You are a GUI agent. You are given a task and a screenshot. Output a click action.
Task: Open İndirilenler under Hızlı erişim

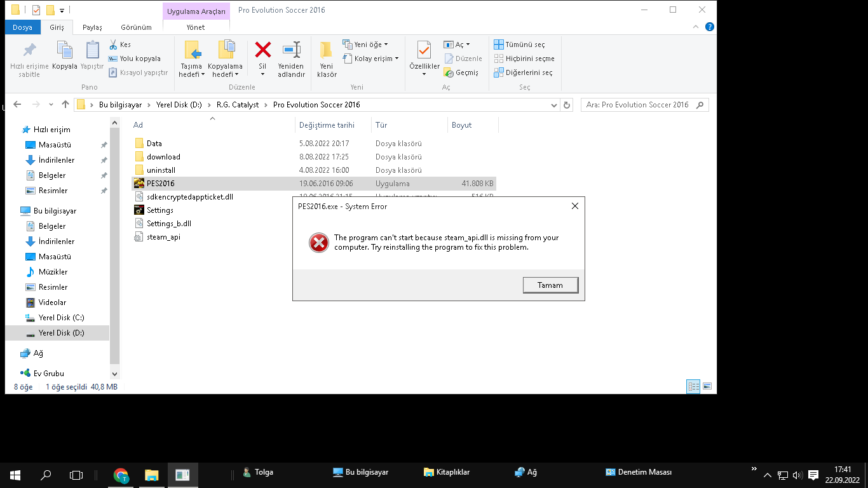tap(57, 160)
